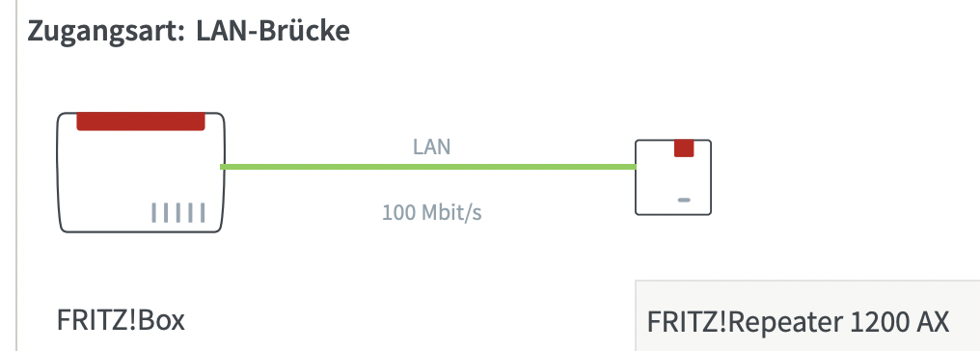Open the FRITZ!Repeater 1200 AX label
This screenshot has width=980, height=351.
click(x=798, y=323)
